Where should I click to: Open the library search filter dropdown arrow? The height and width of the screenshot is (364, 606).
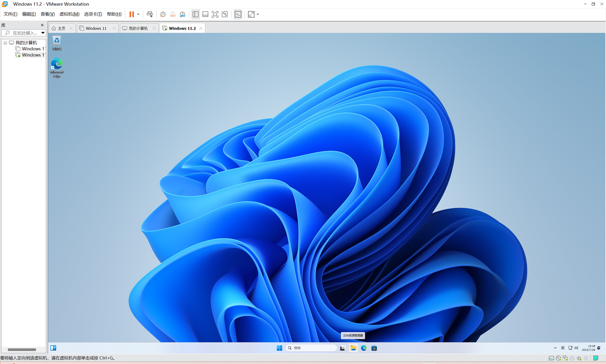[43, 33]
